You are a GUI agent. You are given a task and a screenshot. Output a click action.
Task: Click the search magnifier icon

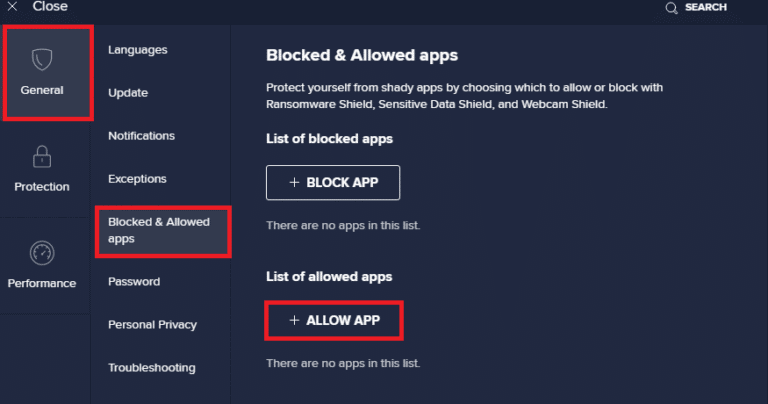click(671, 8)
